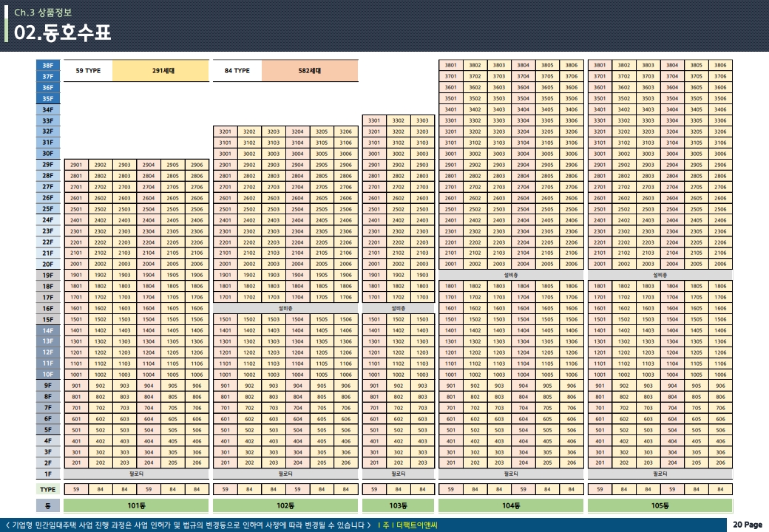
Task: Click the '20F' floor label
Action: pyautogui.click(x=48, y=264)
